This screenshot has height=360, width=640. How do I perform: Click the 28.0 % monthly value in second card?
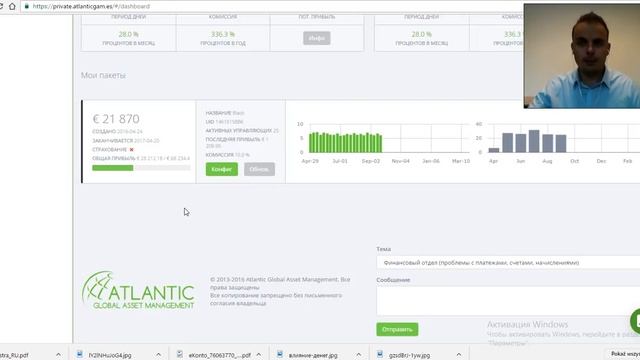point(422,34)
